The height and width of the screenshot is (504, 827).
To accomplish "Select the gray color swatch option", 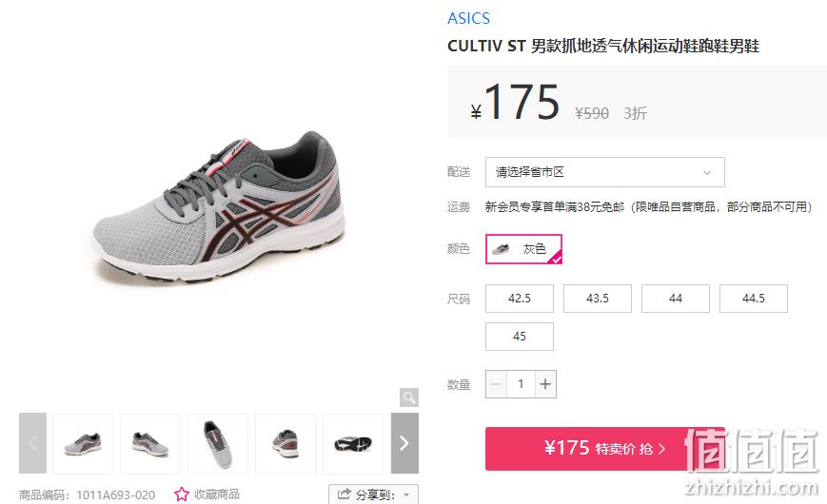I will [523, 249].
